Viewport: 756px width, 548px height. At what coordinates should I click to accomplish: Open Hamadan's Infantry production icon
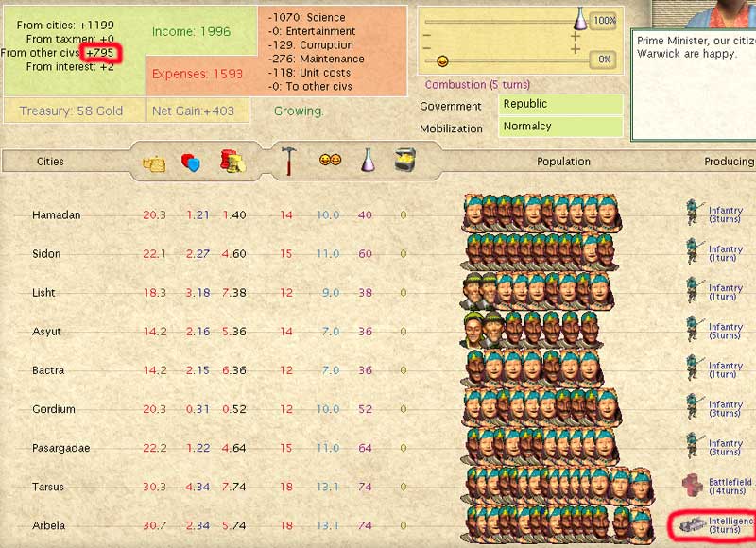point(694,213)
